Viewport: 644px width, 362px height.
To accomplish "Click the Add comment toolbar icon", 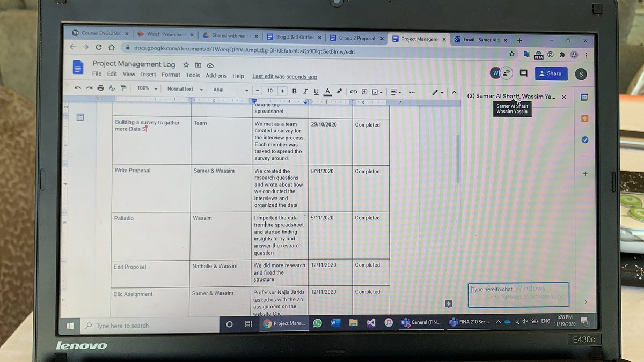I will [x=364, y=92].
